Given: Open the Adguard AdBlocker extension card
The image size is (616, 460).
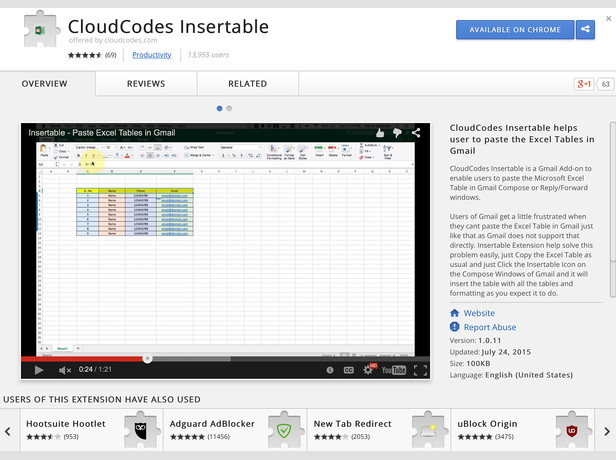Looking at the screenshot, I should [x=235, y=430].
